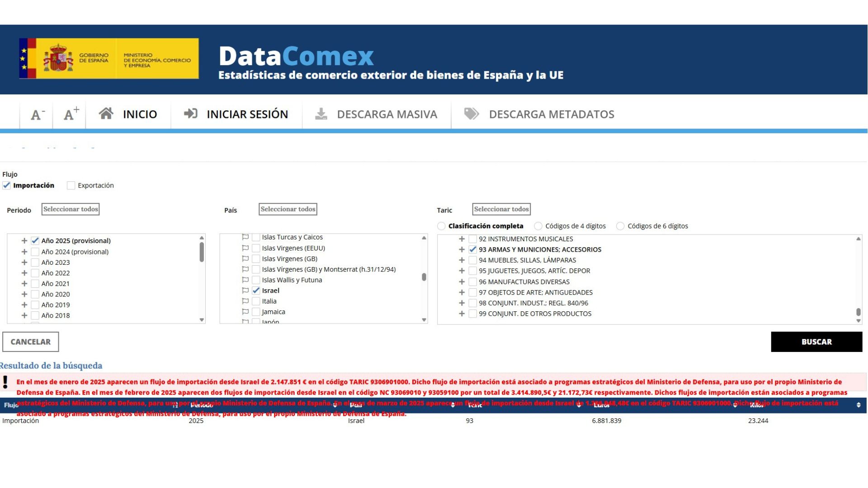Viewport: 868px width, 488px height.
Task: Expand 99 CONJUNT. DE OTROS PRODUCTOS
Action: point(462,314)
